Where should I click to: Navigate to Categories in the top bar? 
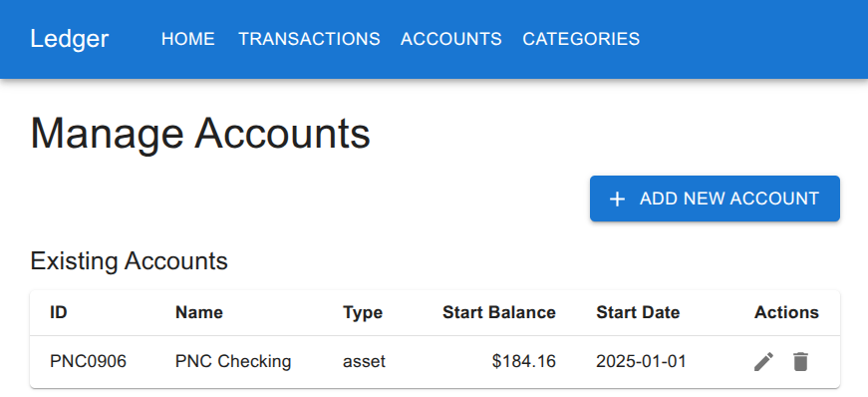581,39
